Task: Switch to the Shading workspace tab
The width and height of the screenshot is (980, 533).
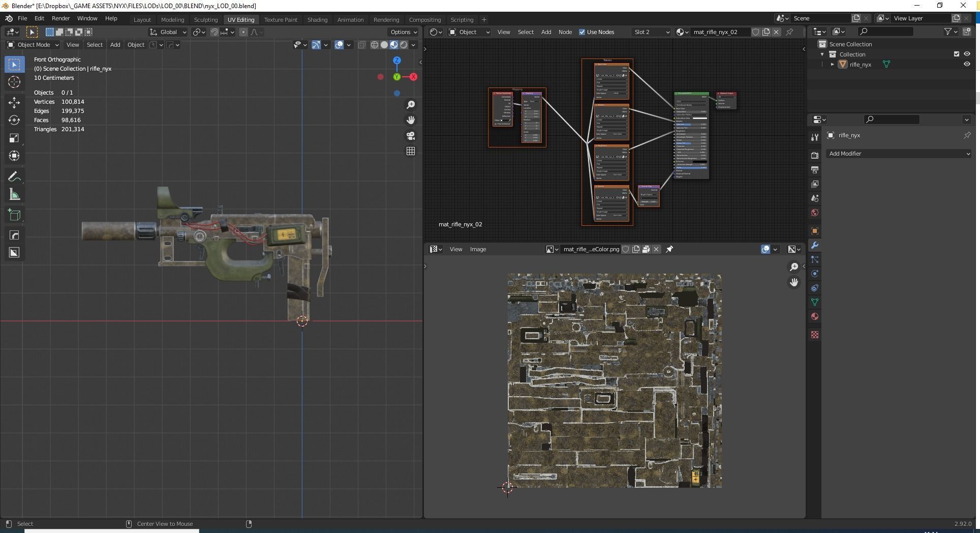Action: point(317,20)
